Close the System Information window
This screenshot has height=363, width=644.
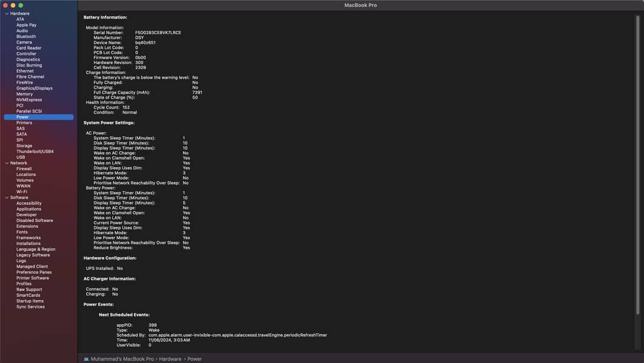[x=5, y=5]
